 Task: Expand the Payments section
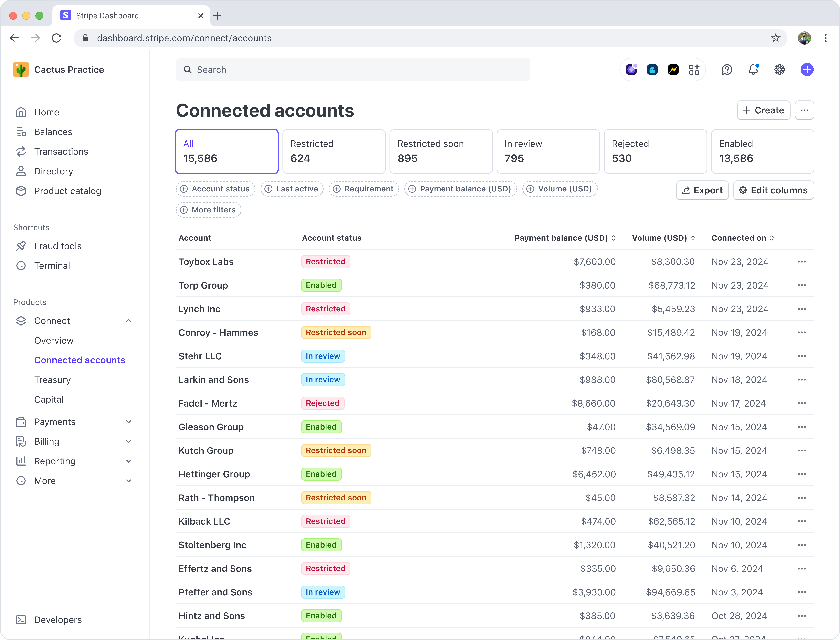pos(128,422)
